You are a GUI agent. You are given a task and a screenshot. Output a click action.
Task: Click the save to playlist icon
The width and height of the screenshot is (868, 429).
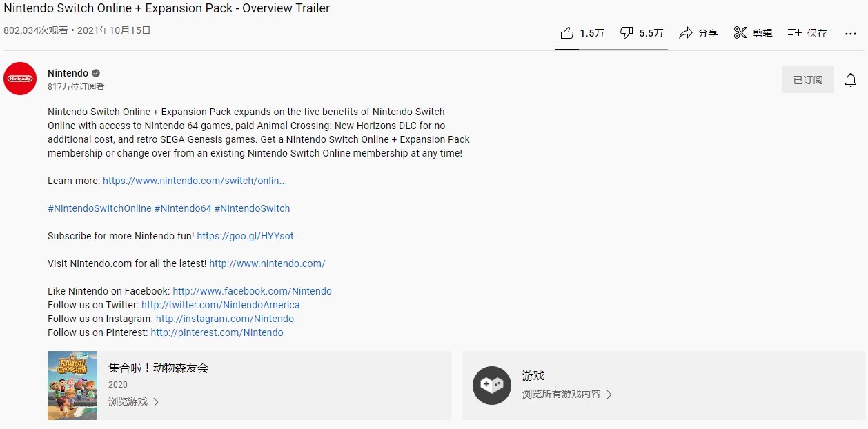795,33
